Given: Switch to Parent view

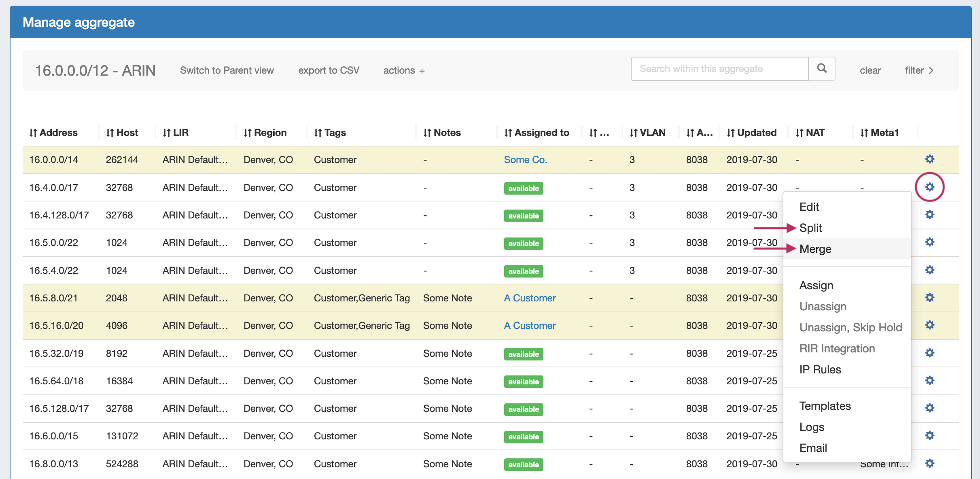Looking at the screenshot, I should (x=227, y=70).
